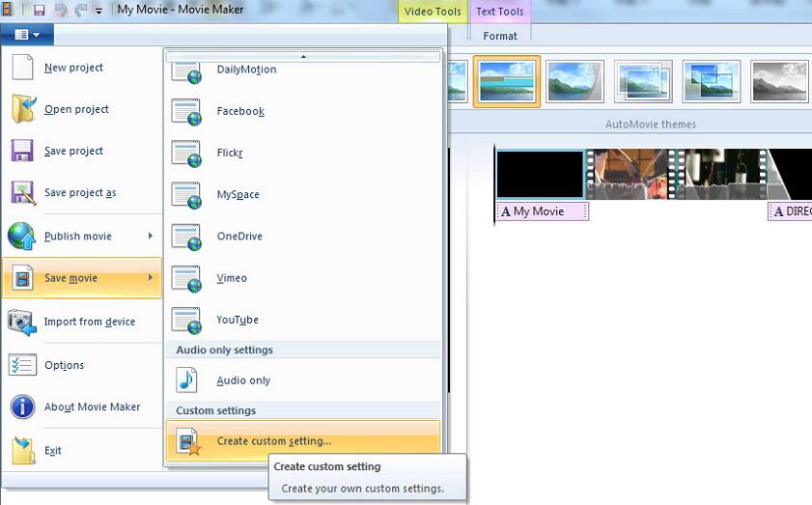The height and width of the screenshot is (505, 812).
Task: Click the MySpace web page icon
Action: 186,195
